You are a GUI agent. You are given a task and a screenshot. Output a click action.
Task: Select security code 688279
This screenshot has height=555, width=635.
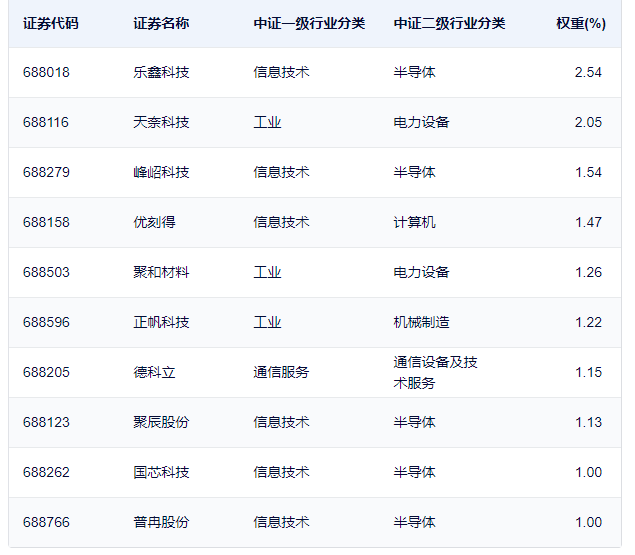tap(46, 172)
